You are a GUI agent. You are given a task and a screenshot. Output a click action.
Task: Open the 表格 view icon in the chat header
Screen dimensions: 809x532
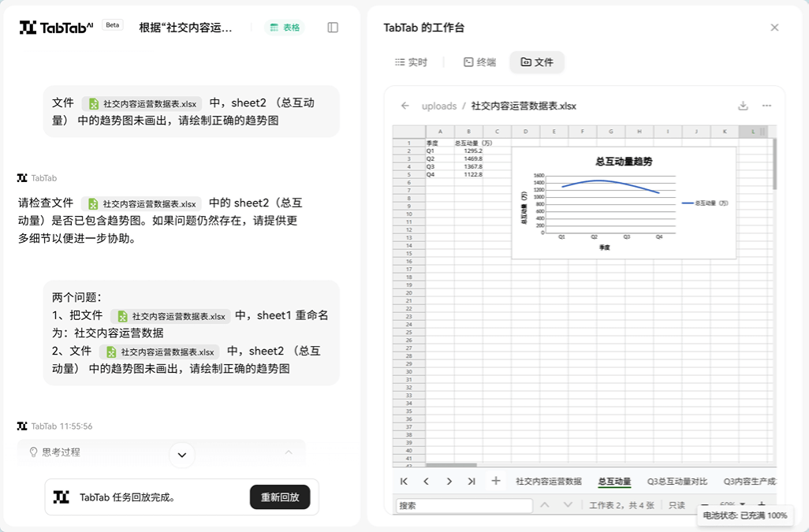pos(284,27)
